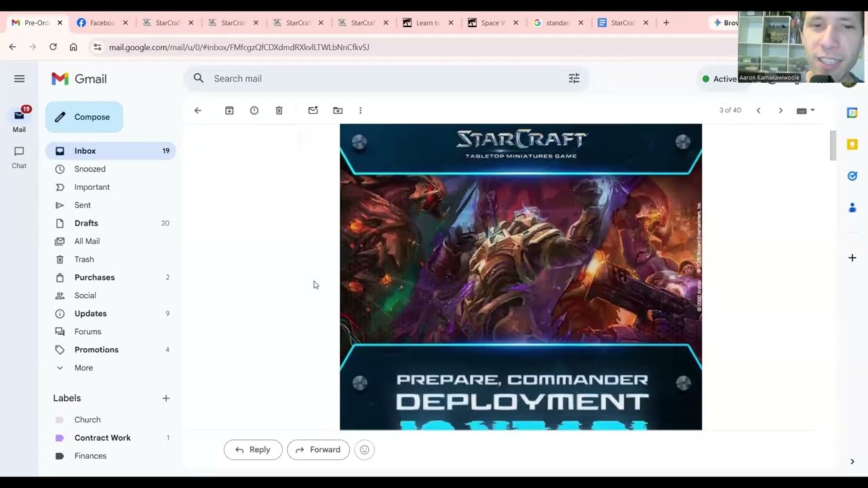
Task: Expand the More folders list
Action: click(111, 368)
